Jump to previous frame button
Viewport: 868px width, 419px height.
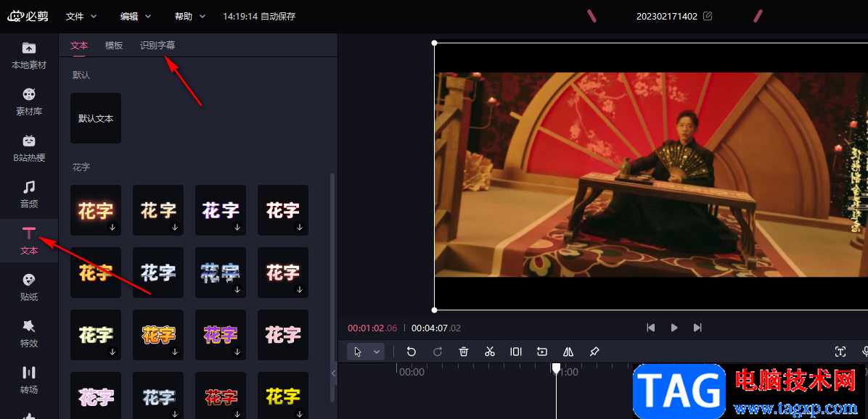tap(651, 327)
